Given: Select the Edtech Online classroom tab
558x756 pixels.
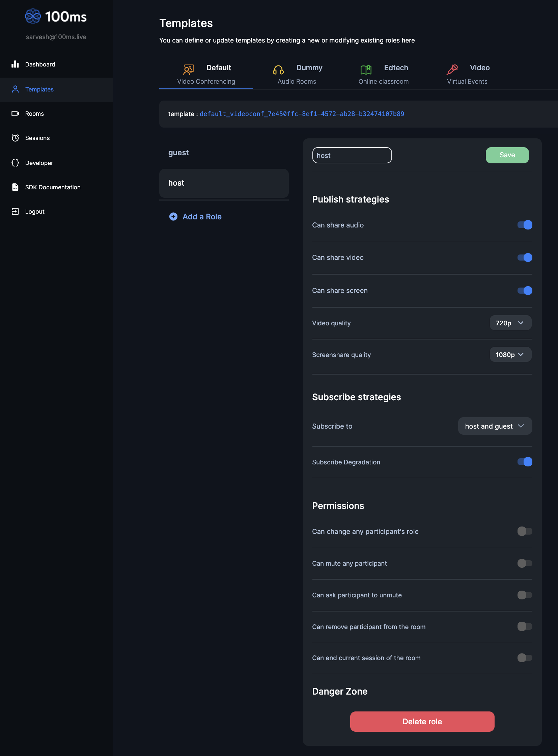Looking at the screenshot, I should point(384,74).
